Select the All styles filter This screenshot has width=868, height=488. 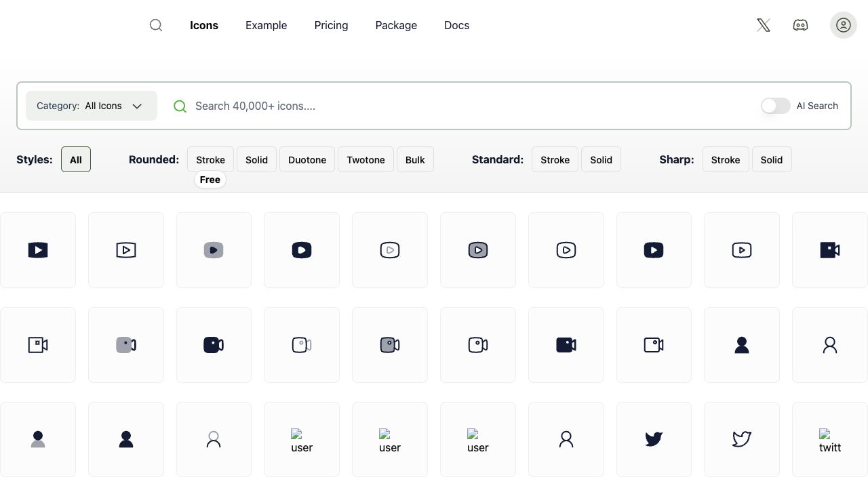pos(76,160)
